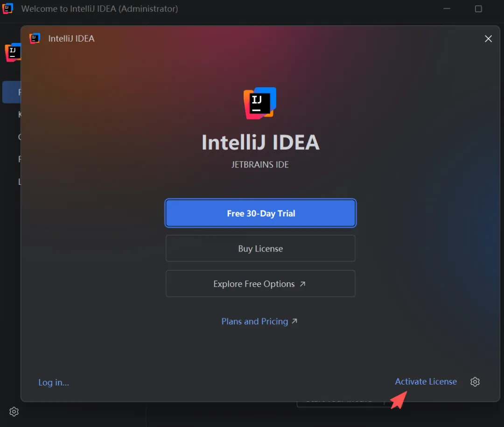This screenshot has width=504, height=427.
Task: Minimize the Welcome to IntelliJ IDEA window
Action: pyautogui.click(x=447, y=9)
